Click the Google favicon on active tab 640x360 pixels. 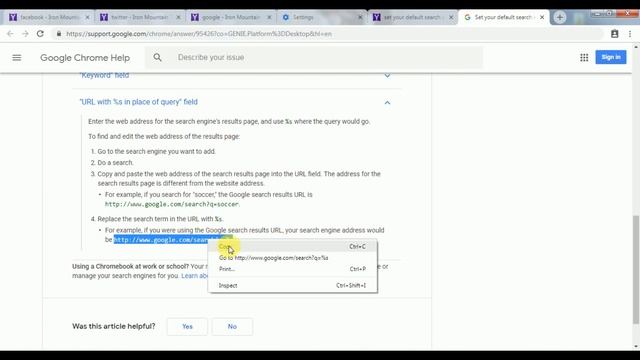coord(467,17)
